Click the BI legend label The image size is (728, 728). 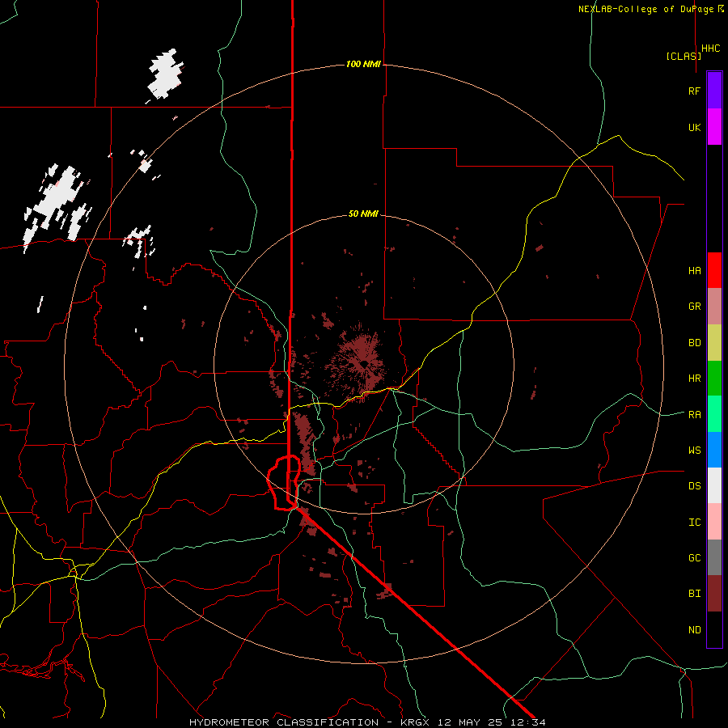click(694, 594)
